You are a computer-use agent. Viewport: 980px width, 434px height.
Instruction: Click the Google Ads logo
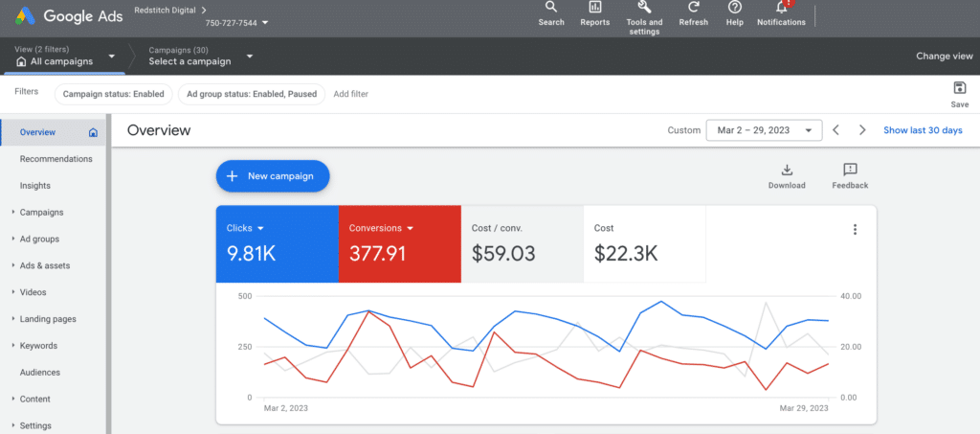26,15
